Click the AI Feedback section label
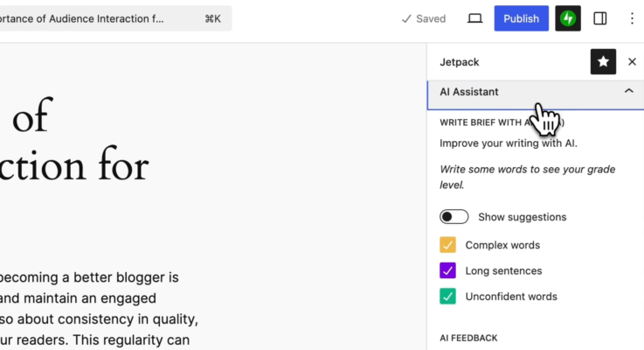This screenshot has width=644, height=350. [x=468, y=338]
